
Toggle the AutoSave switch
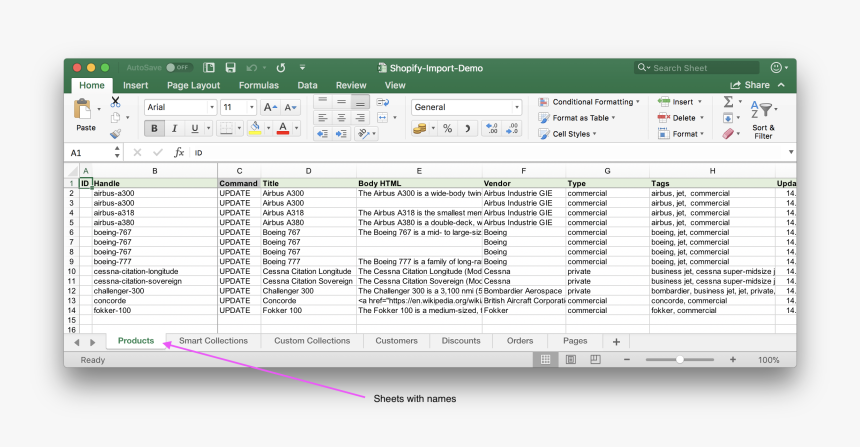coord(178,68)
